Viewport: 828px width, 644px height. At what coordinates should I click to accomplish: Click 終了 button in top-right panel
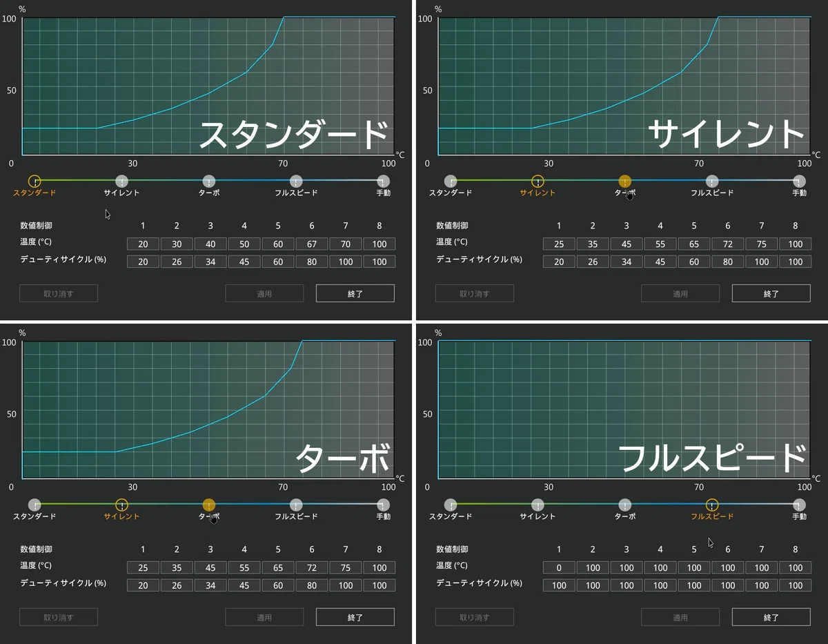[x=771, y=293]
